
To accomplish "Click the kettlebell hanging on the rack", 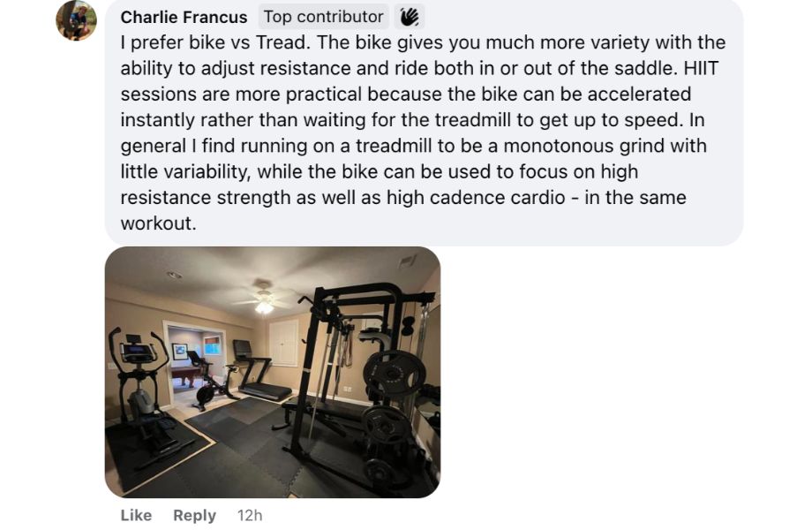I will [407, 327].
